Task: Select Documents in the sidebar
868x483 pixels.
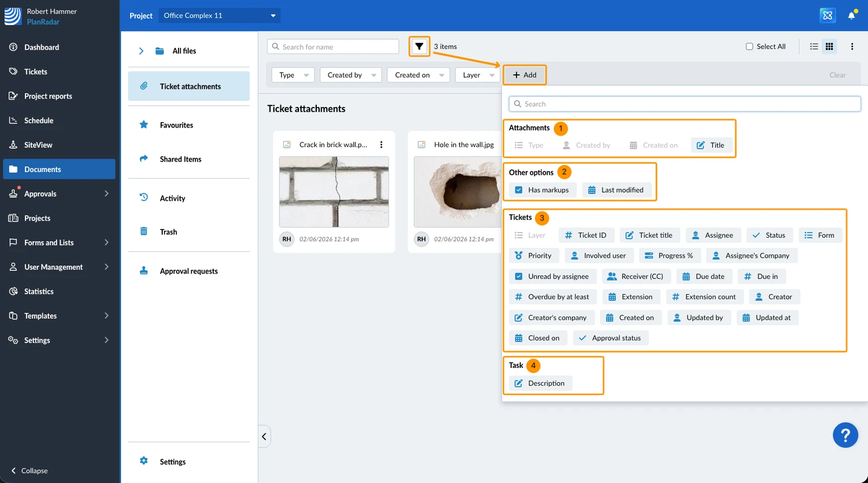Action: [60, 169]
